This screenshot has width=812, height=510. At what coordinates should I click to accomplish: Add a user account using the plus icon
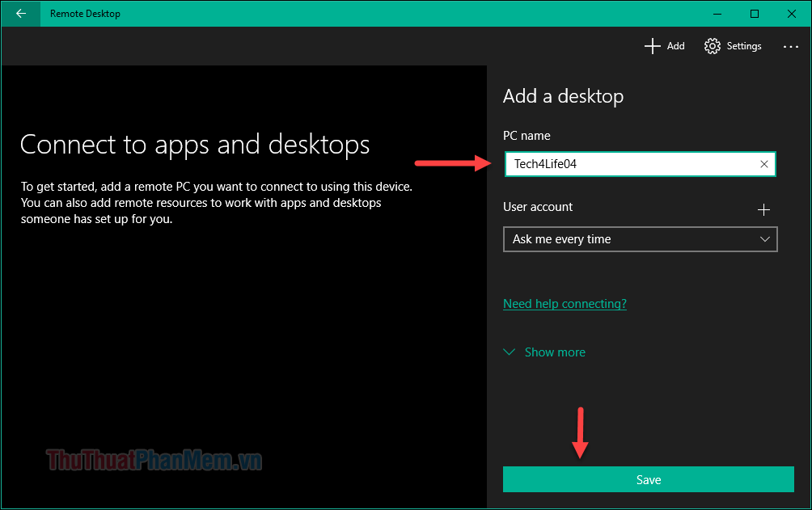tap(763, 209)
